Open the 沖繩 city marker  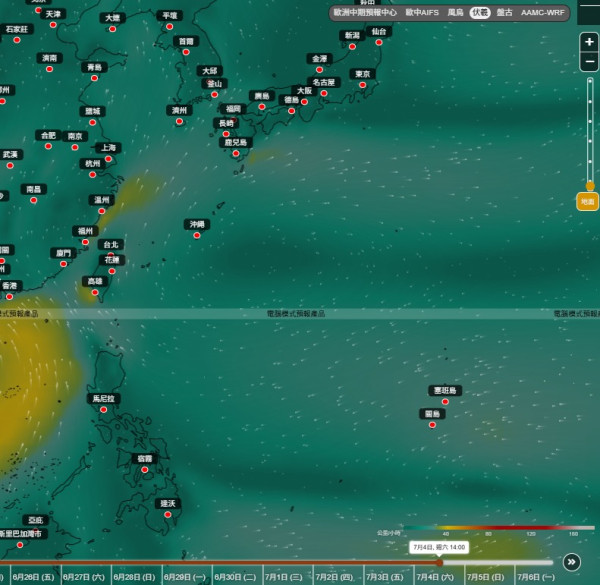197,235
